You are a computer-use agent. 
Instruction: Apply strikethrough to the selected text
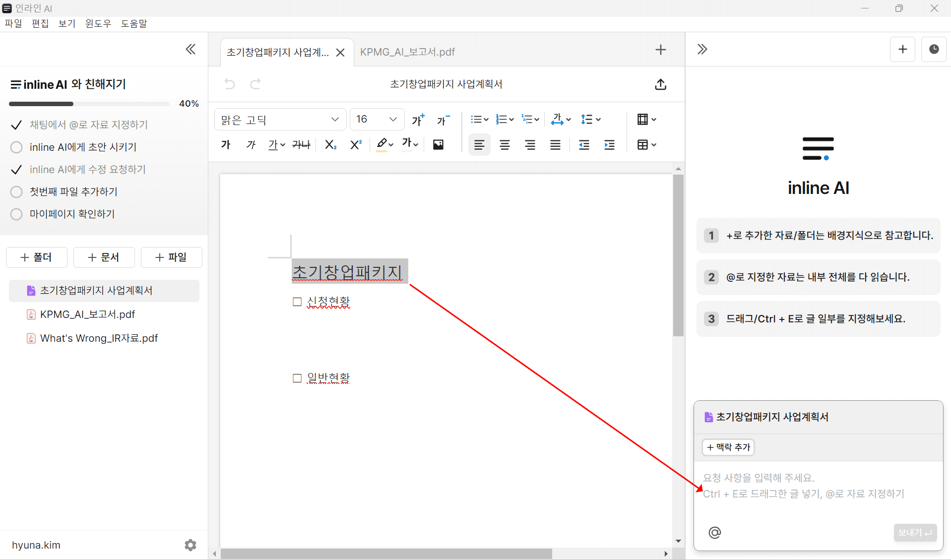[301, 144]
